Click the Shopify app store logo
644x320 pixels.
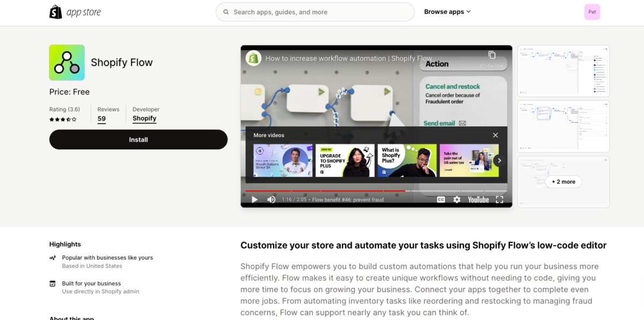coord(75,12)
